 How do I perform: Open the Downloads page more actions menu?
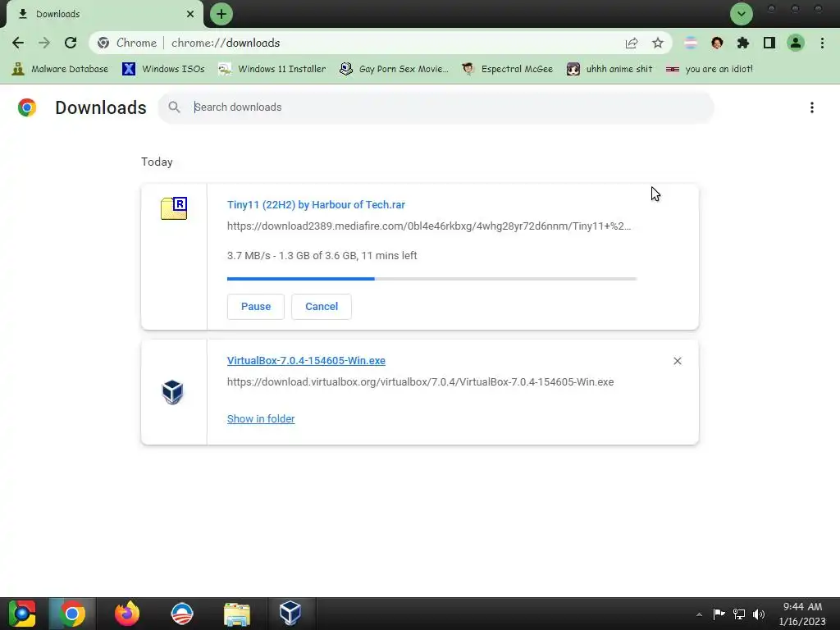812,107
